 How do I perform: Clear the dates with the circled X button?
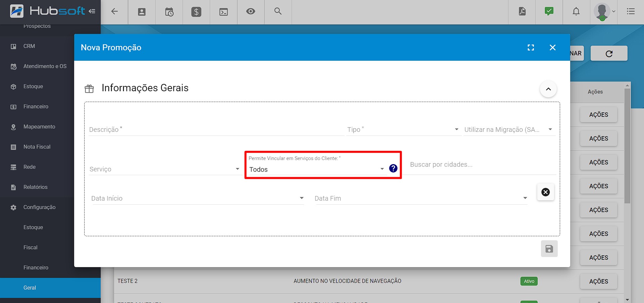pyautogui.click(x=546, y=192)
